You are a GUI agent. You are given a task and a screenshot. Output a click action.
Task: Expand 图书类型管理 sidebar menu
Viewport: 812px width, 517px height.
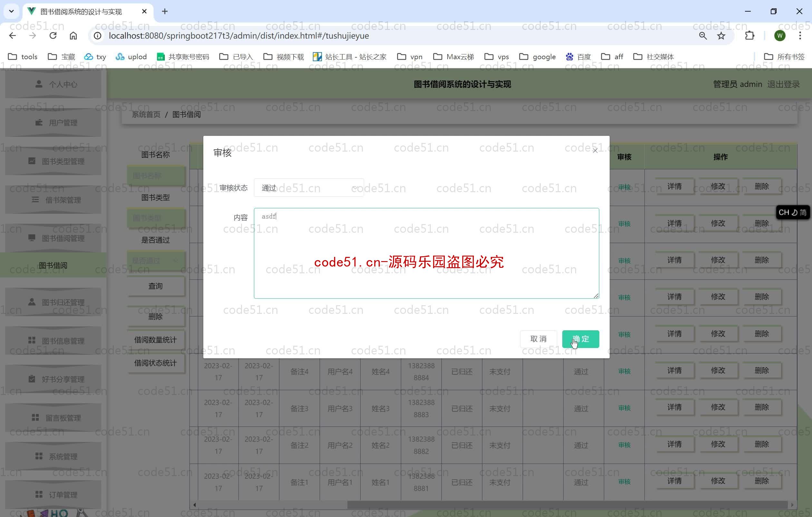point(53,161)
